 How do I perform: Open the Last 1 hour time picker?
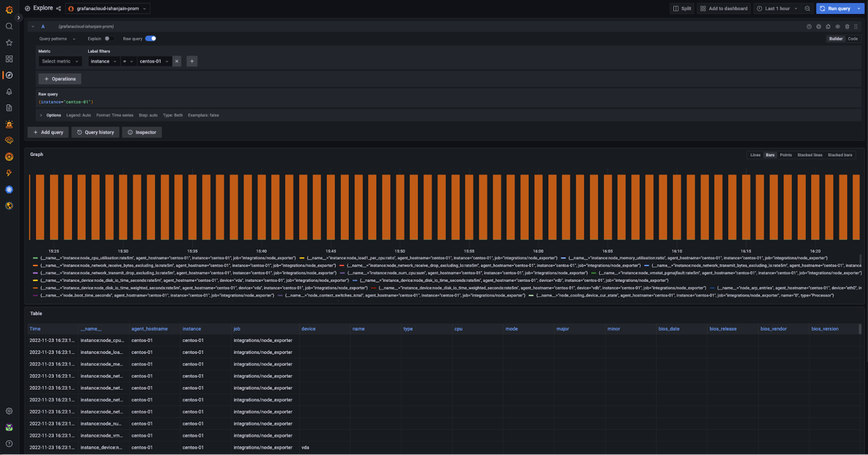coord(777,9)
